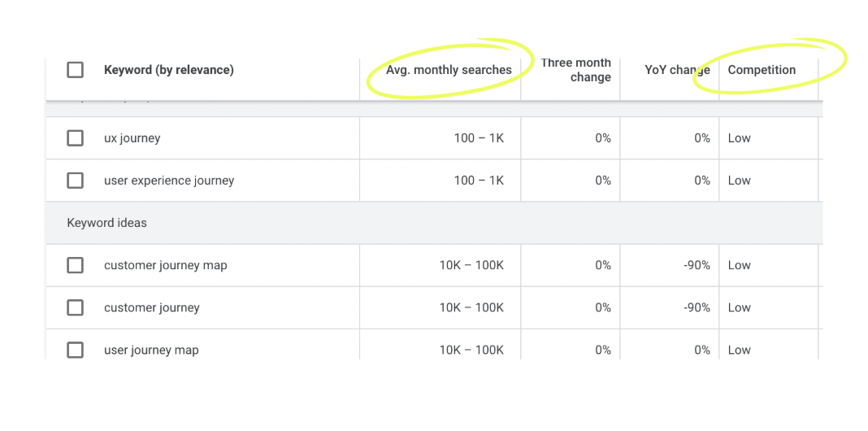Screen dimensions: 868x431
Task: Enable the customer journey row checkbox
Action: (75, 307)
